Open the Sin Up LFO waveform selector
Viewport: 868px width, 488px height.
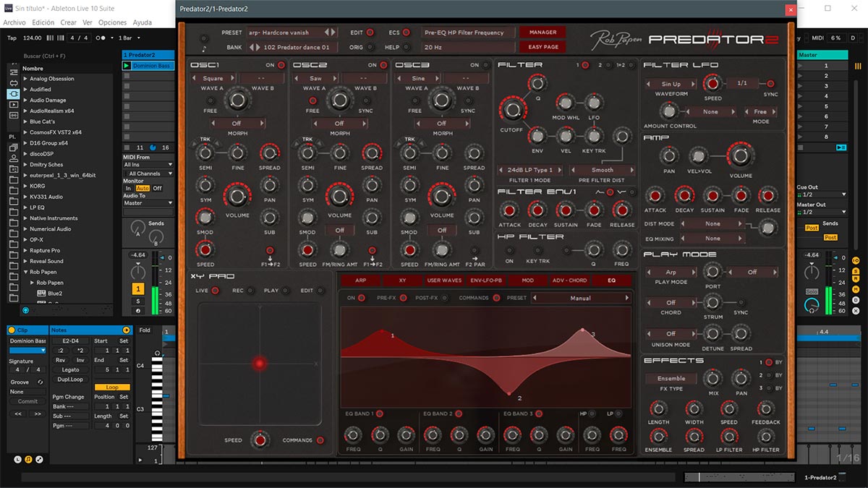(x=671, y=84)
